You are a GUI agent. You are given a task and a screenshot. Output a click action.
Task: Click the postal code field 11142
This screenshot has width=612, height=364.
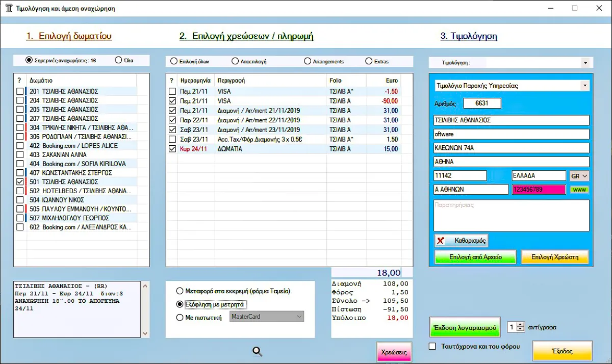(460, 175)
